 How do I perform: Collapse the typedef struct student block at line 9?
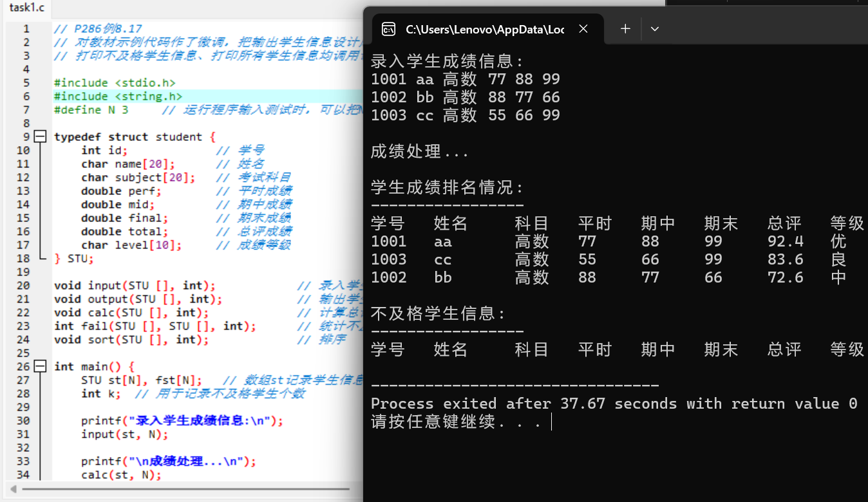39,136
